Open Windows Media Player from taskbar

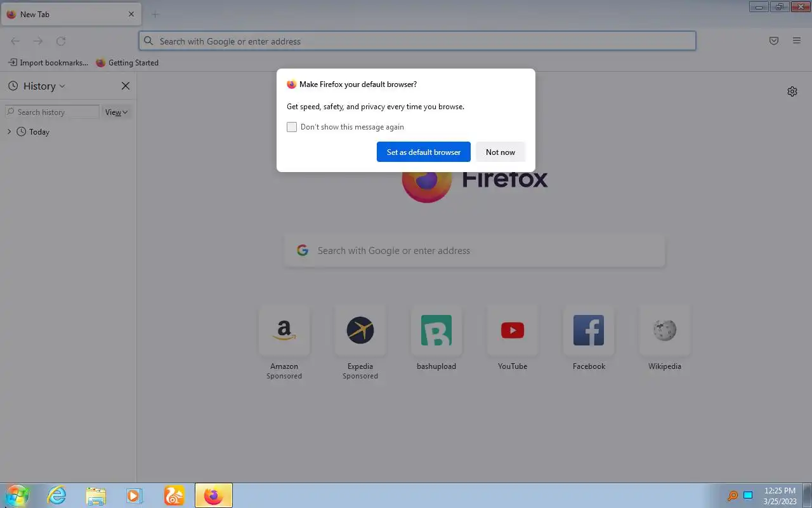[x=134, y=495]
